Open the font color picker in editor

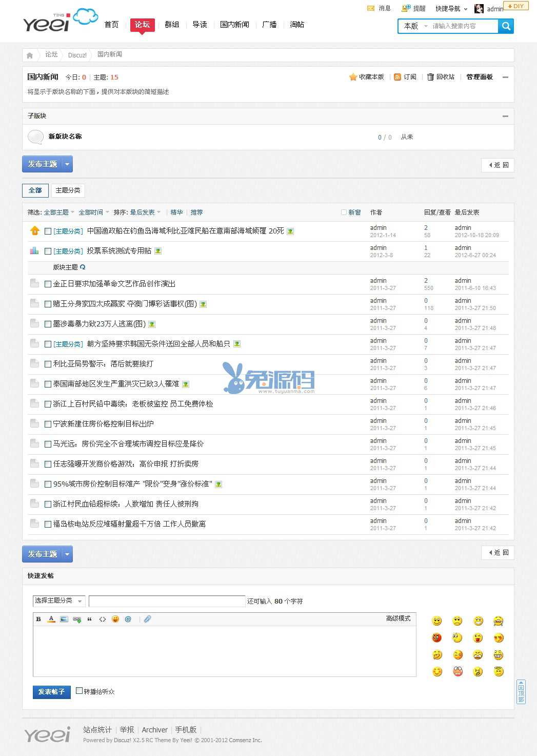[x=51, y=619]
